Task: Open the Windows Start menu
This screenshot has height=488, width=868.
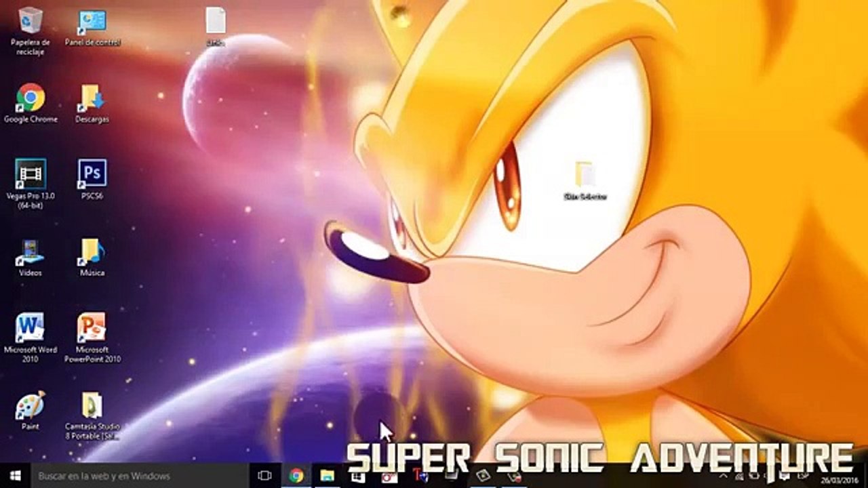Action: [x=15, y=476]
